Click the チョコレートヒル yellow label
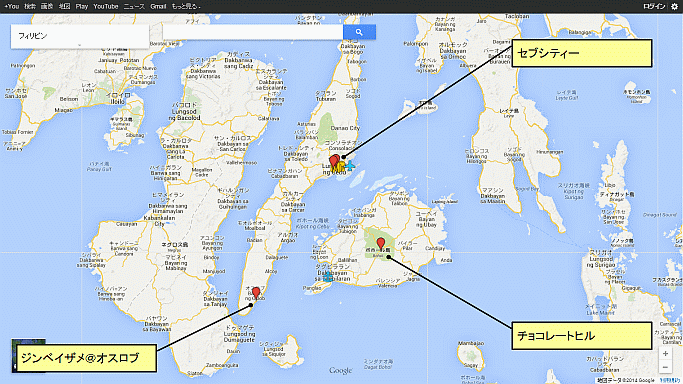This screenshot has height=384, width=683. pos(582,336)
